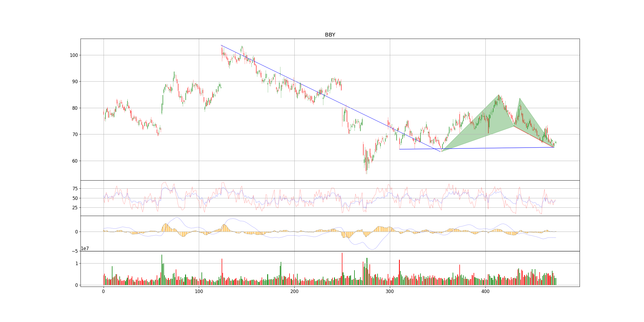The image size is (644, 322).
Task: Click the 75 label on RSI panel
Action: (x=75, y=189)
